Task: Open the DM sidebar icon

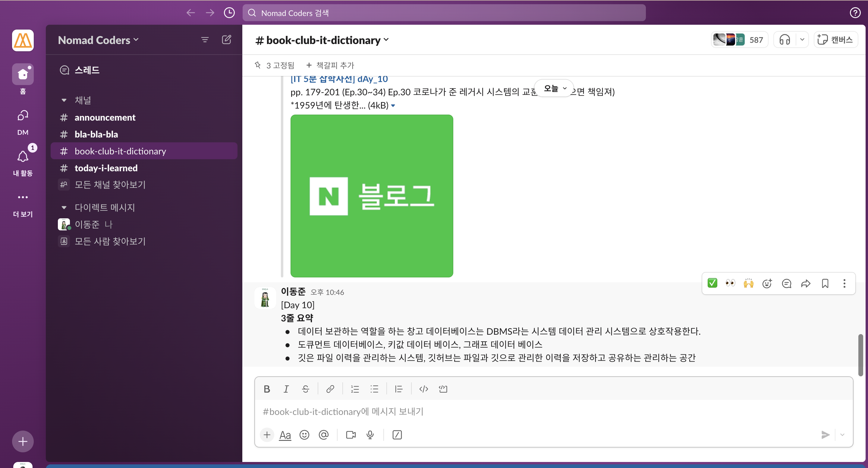Action: point(23,116)
